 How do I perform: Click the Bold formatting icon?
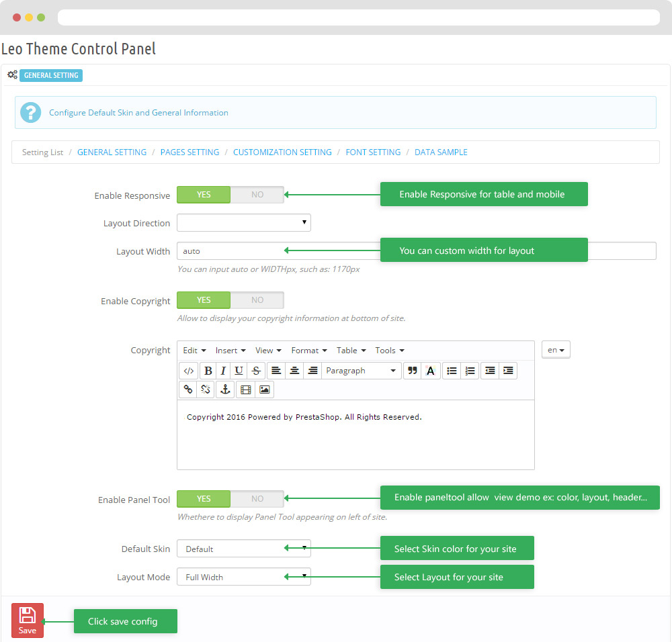coord(208,371)
